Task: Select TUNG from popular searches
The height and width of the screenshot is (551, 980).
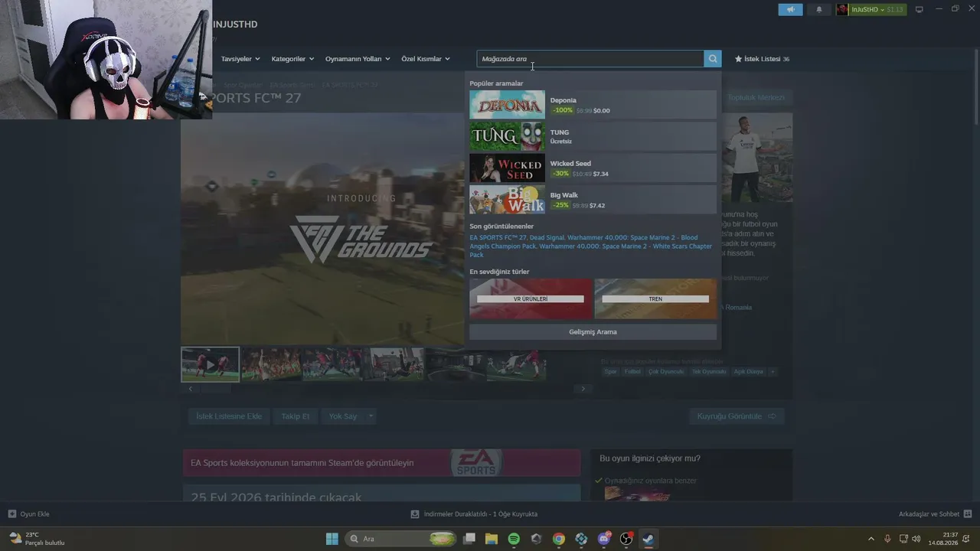Action: 593,136
